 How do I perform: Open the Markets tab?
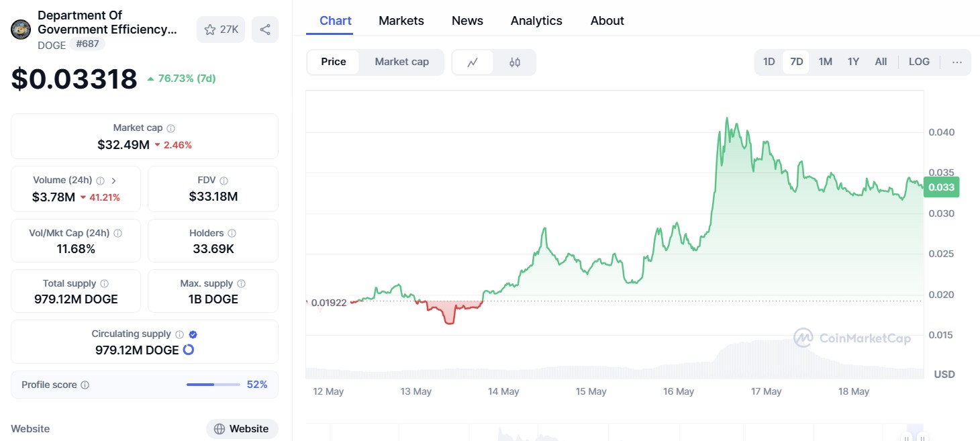point(401,21)
